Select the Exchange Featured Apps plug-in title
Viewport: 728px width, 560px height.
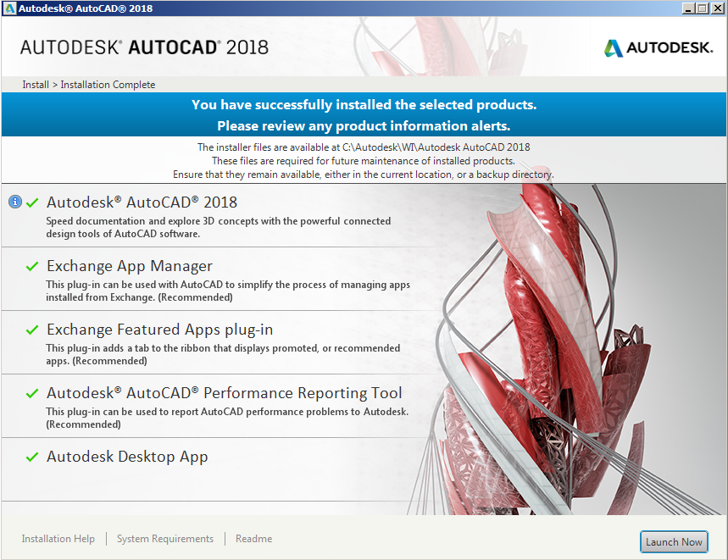(159, 330)
